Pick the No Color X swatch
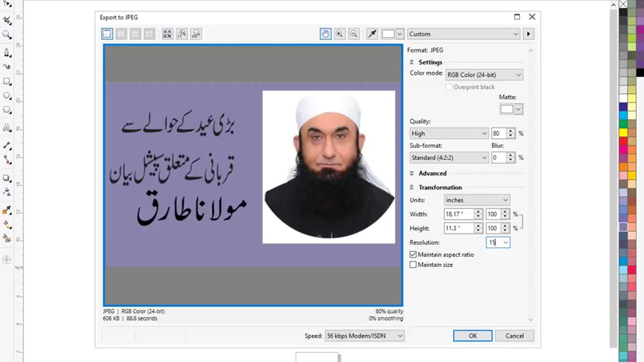The image size is (644, 362). [623, 4]
